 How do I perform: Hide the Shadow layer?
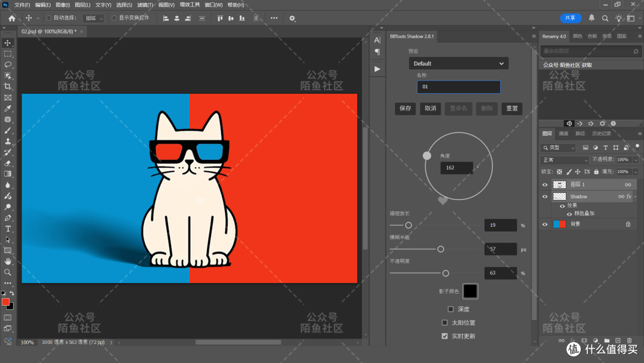[545, 196]
